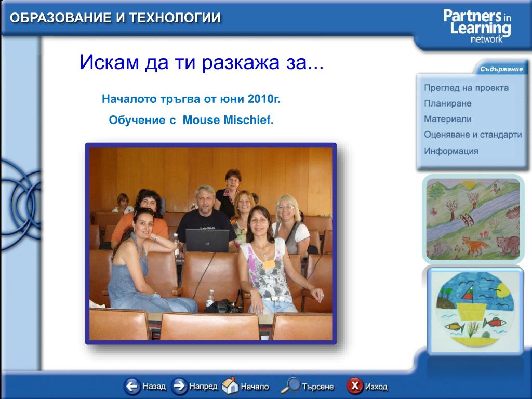Open the Материали section
Image resolution: width=532 pixels, height=399 pixels.
coord(447,119)
